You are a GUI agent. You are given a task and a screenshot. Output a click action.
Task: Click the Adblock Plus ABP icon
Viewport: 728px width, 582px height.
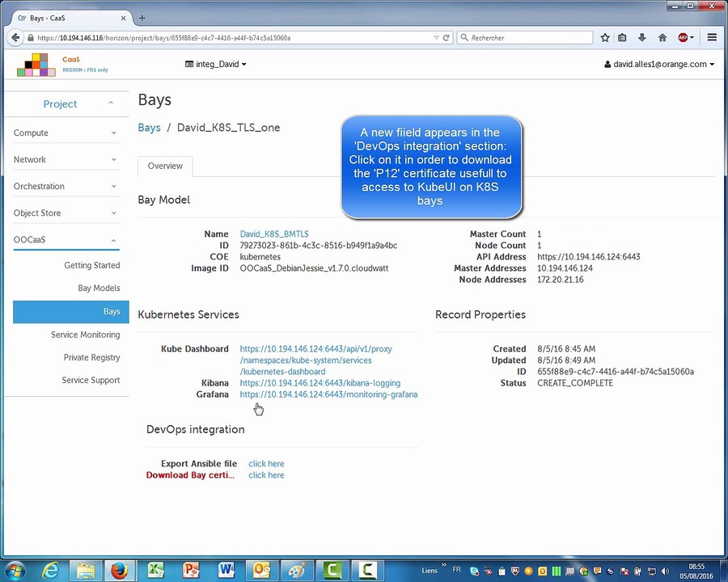click(683, 38)
